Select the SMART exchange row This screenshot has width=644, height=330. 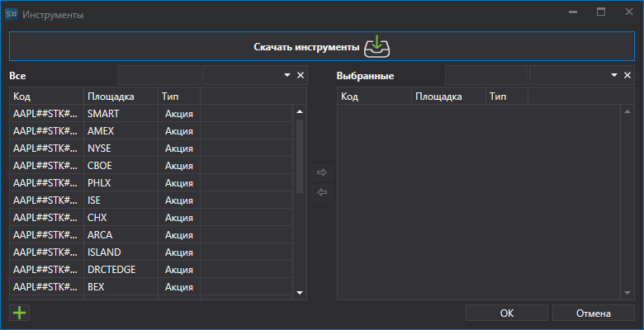coord(151,114)
